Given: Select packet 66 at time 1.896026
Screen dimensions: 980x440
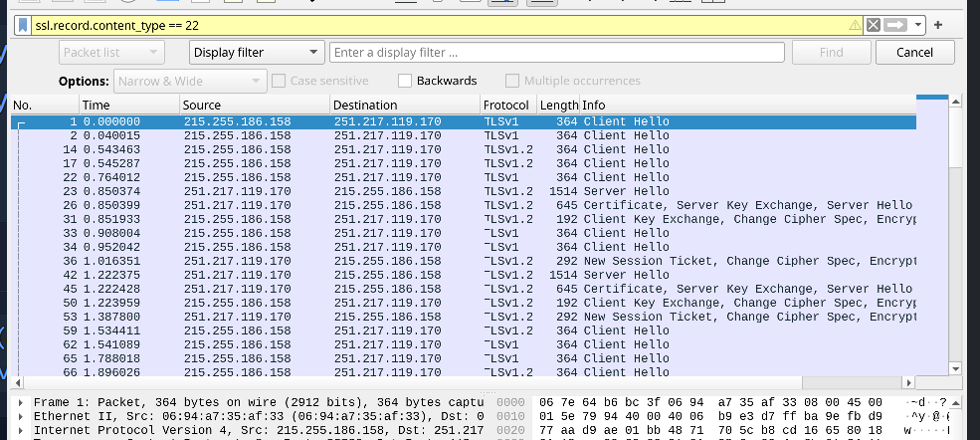Looking at the screenshot, I should pos(464,371).
